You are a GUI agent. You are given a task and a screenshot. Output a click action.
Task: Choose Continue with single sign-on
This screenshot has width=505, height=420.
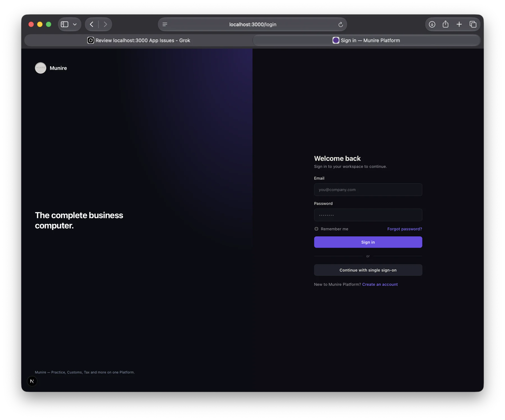(x=368, y=270)
